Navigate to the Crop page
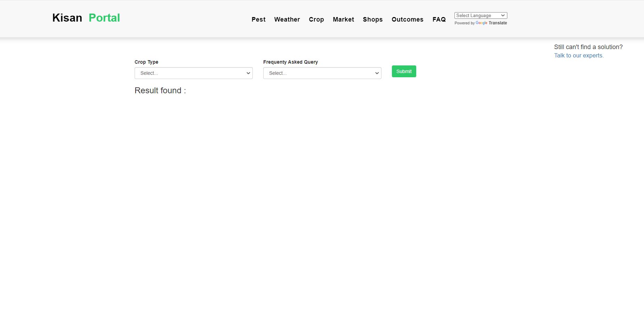644x325 pixels. [x=316, y=19]
